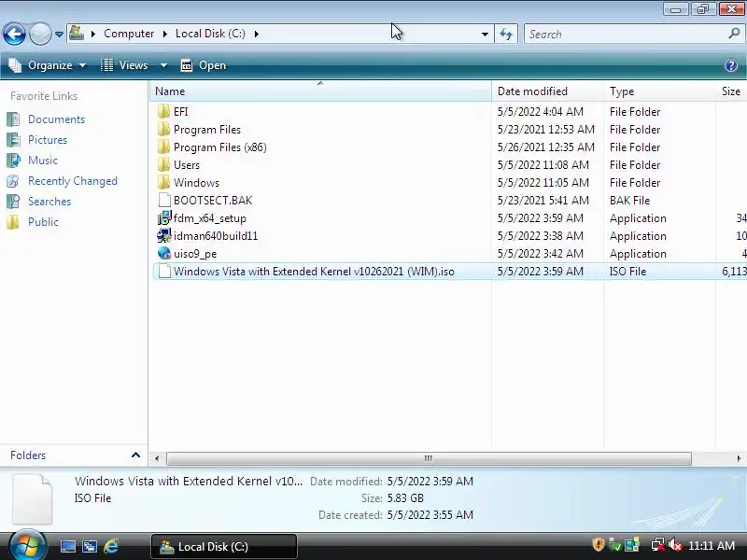Select the file name fdm_x64_setup

209,218
